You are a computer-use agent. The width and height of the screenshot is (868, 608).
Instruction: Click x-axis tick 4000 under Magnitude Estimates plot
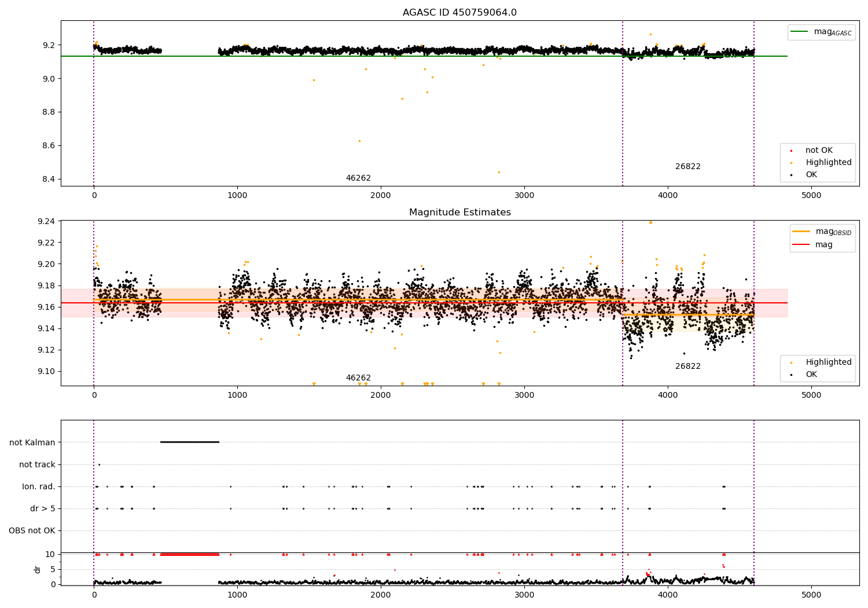pyautogui.click(x=668, y=395)
